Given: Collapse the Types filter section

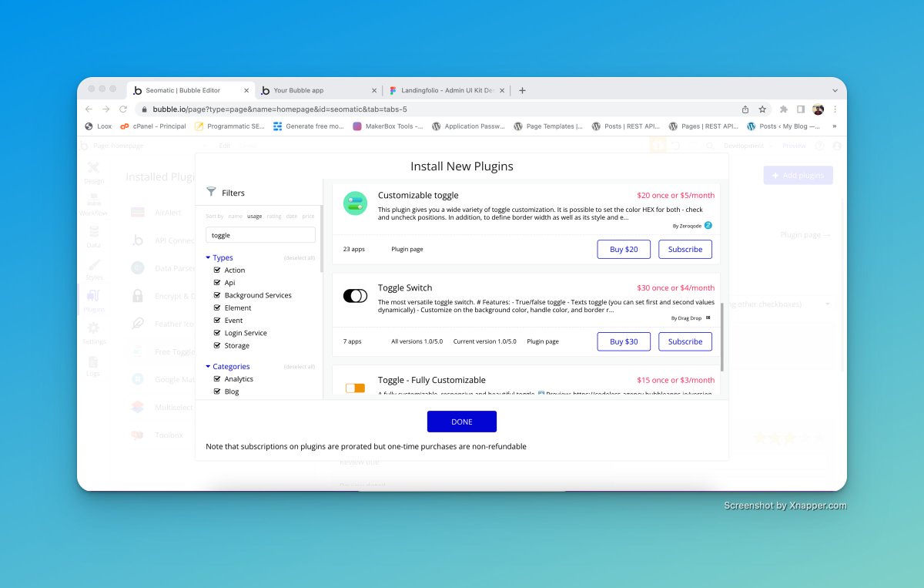Looking at the screenshot, I should click(219, 257).
